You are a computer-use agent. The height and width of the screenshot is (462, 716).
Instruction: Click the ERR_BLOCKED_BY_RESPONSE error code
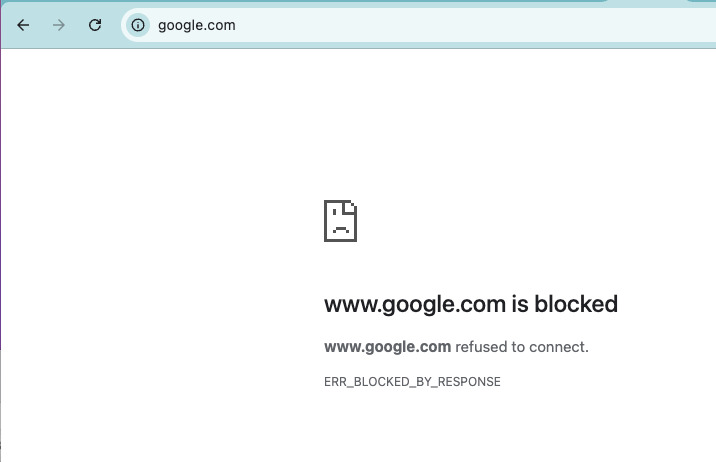412,382
